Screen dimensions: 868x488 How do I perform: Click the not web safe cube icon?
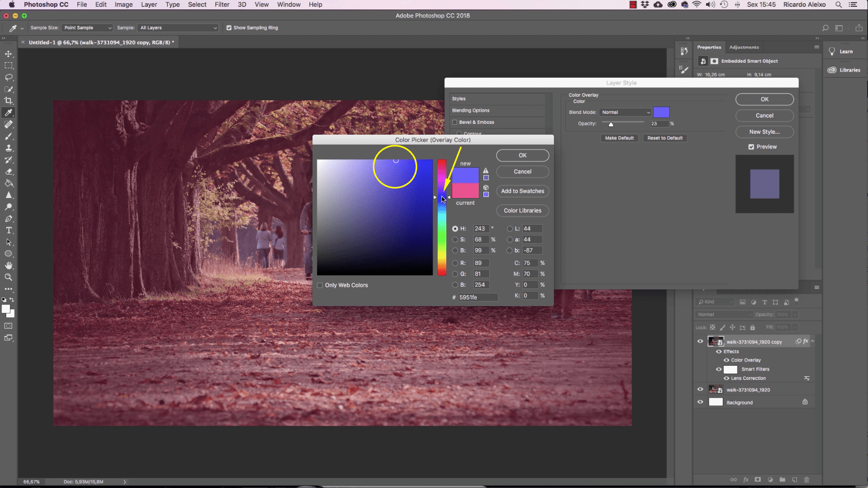click(485, 188)
